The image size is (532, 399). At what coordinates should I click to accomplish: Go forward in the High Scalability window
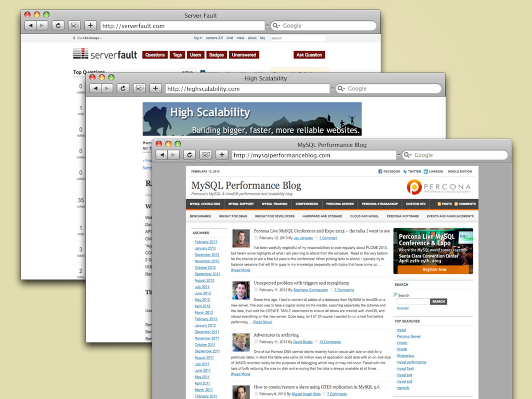pos(107,88)
